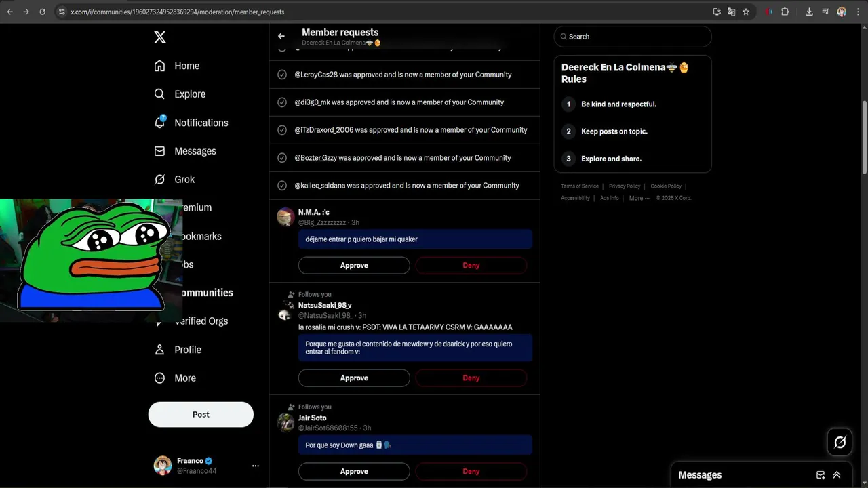Open N.M.A. :'c profile avatar

(285, 217)
